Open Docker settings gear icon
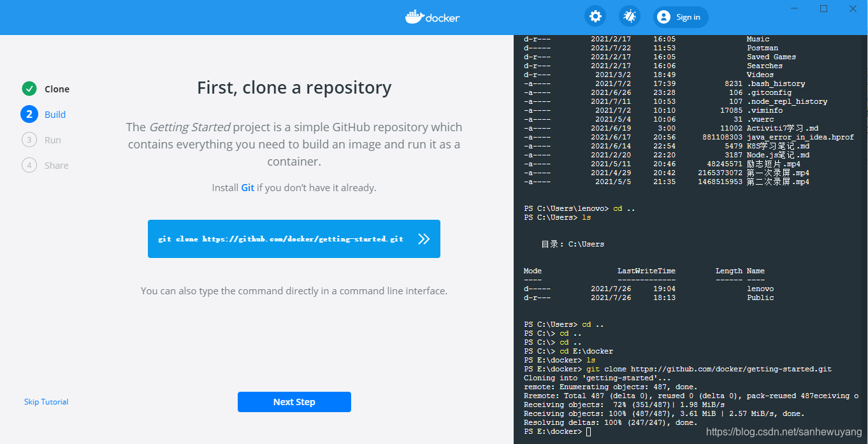Image resolution: width=868 pixels, height=444 pixels. pyautogui.click(x=596, y=17)
